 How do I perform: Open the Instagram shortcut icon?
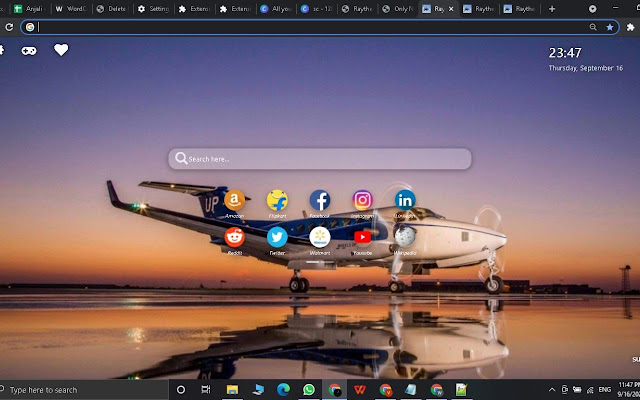[x=362, y=200]
